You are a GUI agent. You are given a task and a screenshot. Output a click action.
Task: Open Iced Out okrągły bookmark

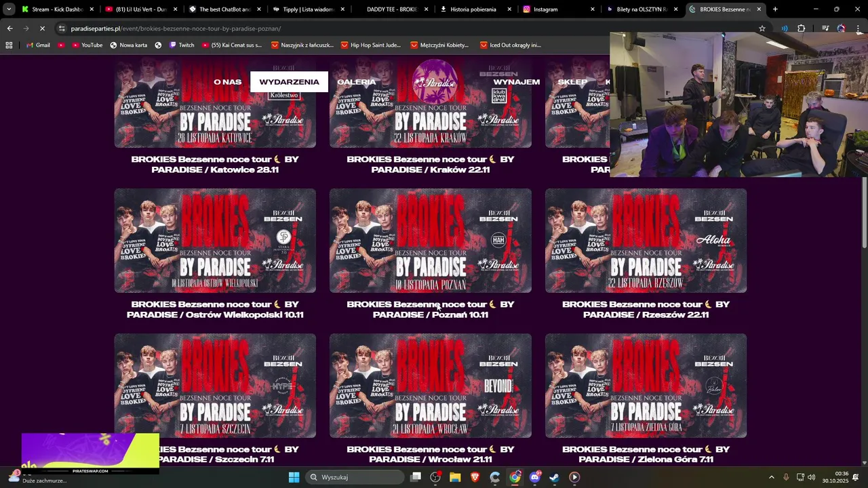pos(510,45)
